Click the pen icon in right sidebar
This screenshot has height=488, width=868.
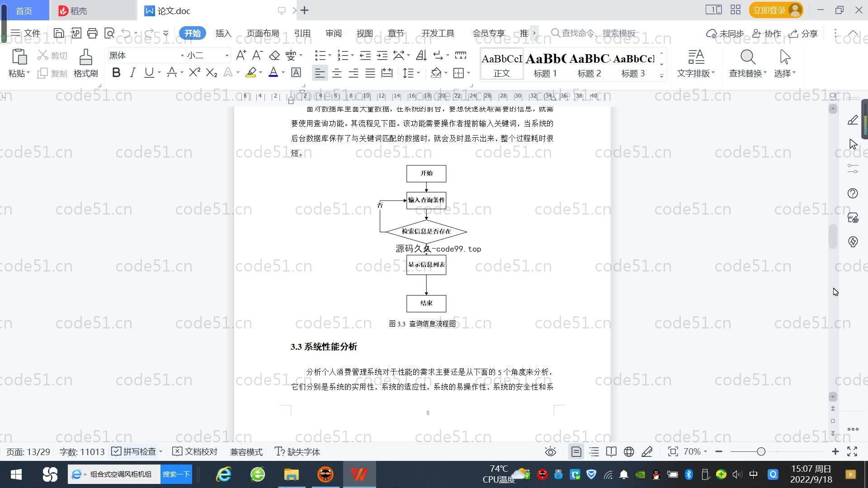click(x=853, y=120)
